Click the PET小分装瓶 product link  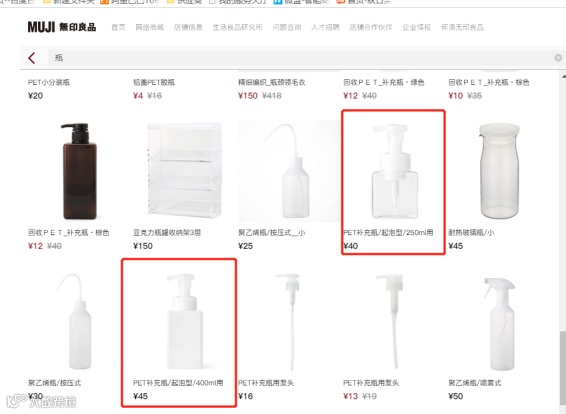coord(49,83)
